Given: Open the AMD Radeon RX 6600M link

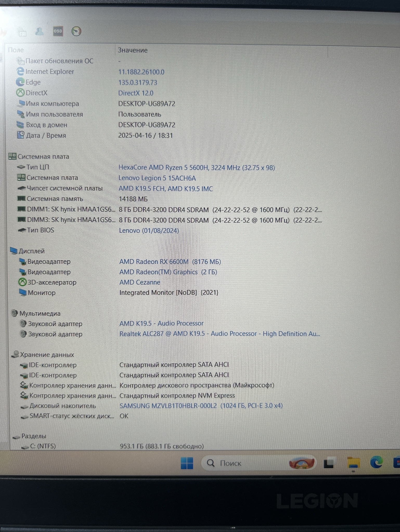Looking at the screenshot, I should pos(170,262).
